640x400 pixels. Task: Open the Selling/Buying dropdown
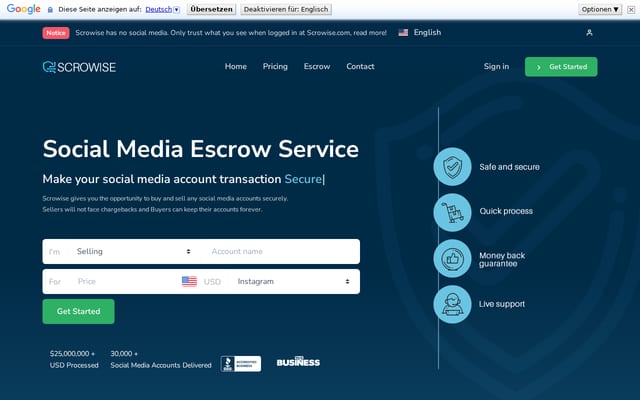click(x=133, y=251)
